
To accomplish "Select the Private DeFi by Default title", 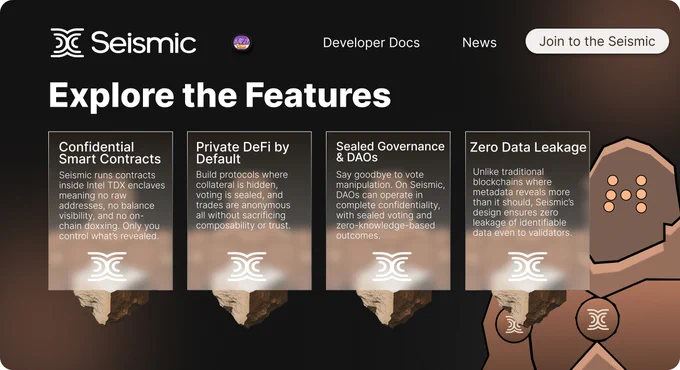I will point(242,153).
